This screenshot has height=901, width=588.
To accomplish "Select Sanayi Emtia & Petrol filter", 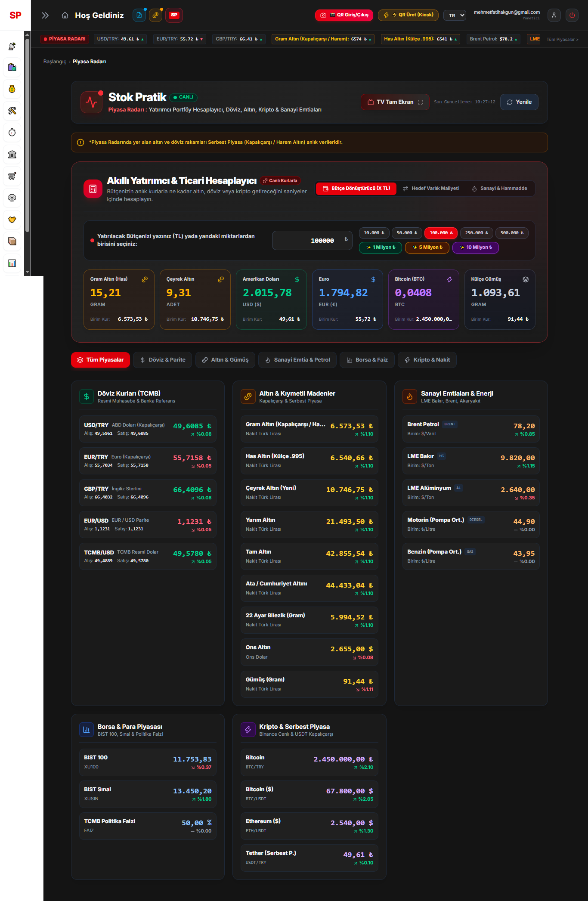I will [x=297, y=360].
